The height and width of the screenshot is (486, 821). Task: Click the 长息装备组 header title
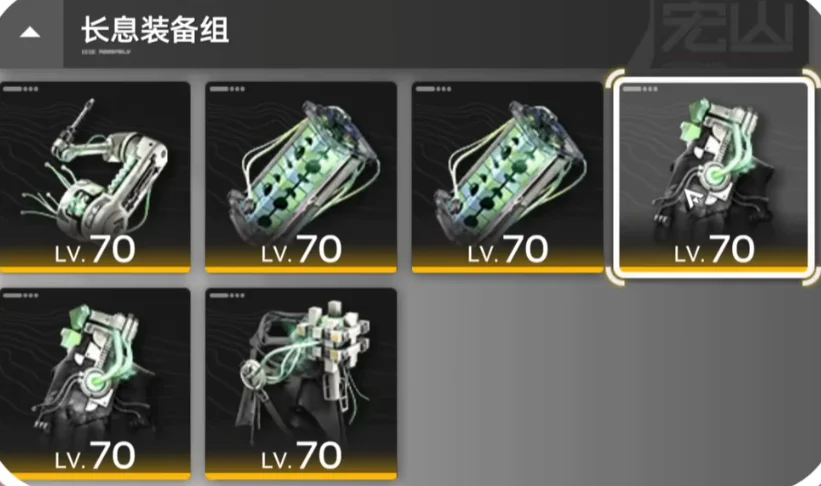click(x=155, y=29)
